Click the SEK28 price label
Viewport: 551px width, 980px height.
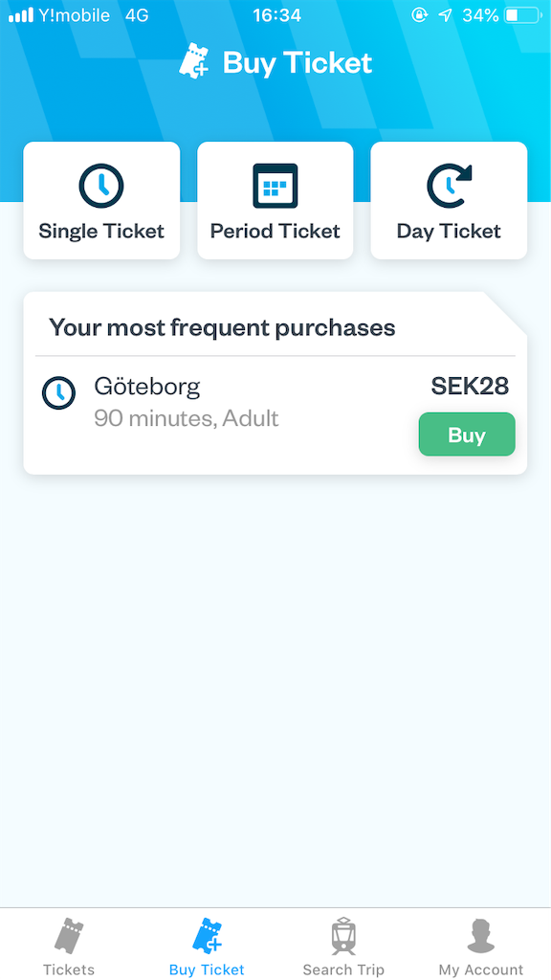click(x=470, y=387)
